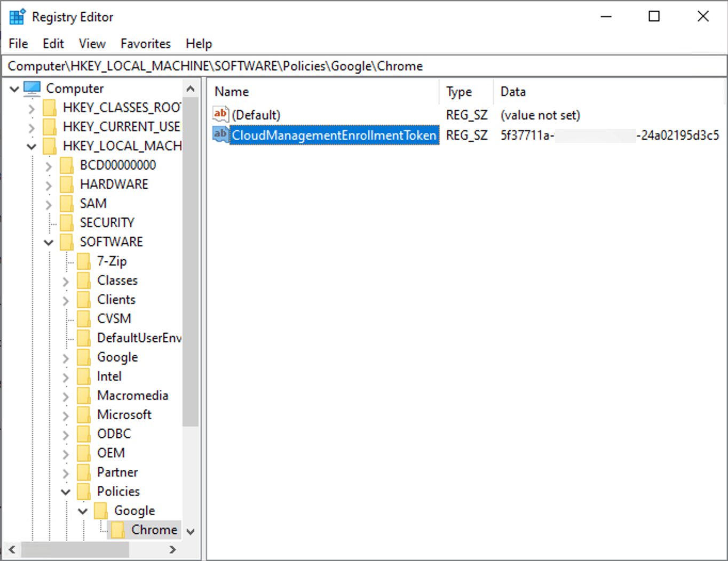
Task: Click the tree scroll up arrow
Action: tap(191, 89)
